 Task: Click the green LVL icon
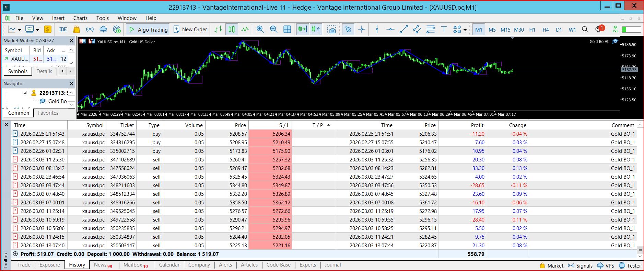[616, 30]
